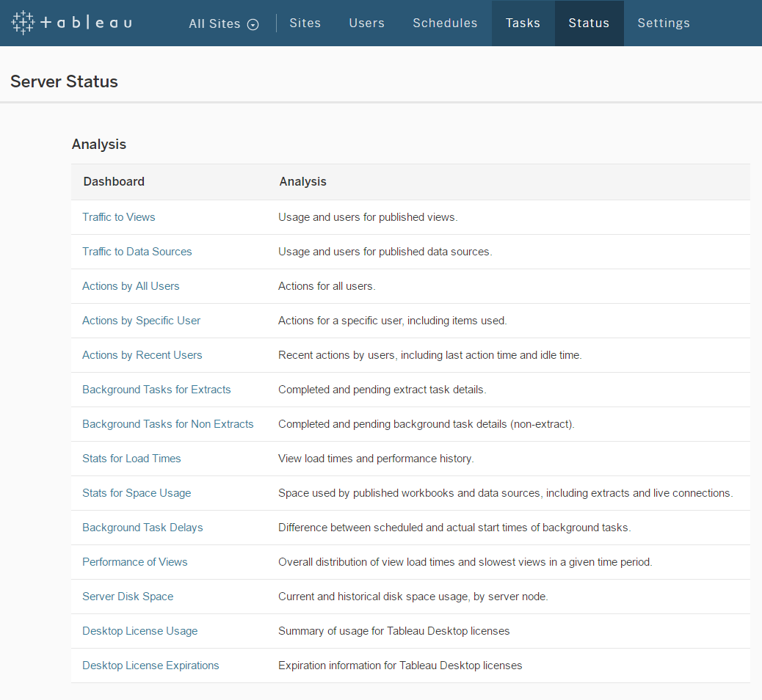View Background Tasks for Non Extracts
This screenshot has height=700, width=762.
coord(167,423)
